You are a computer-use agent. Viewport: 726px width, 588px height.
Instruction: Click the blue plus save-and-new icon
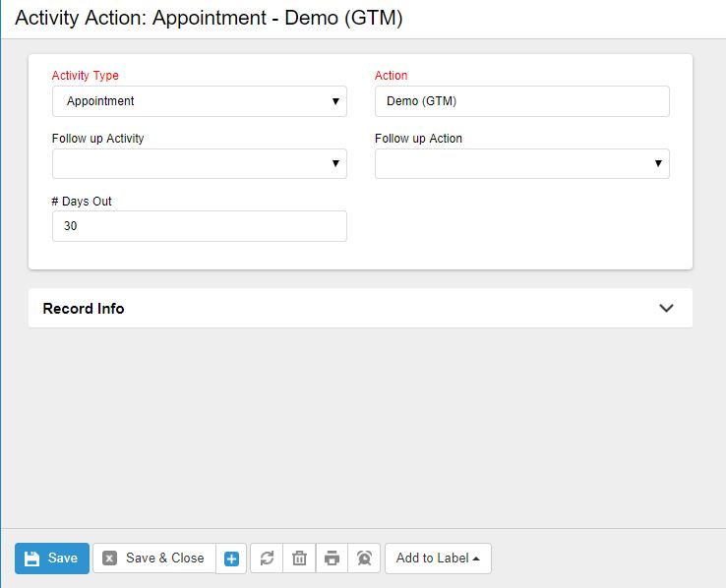231,559
